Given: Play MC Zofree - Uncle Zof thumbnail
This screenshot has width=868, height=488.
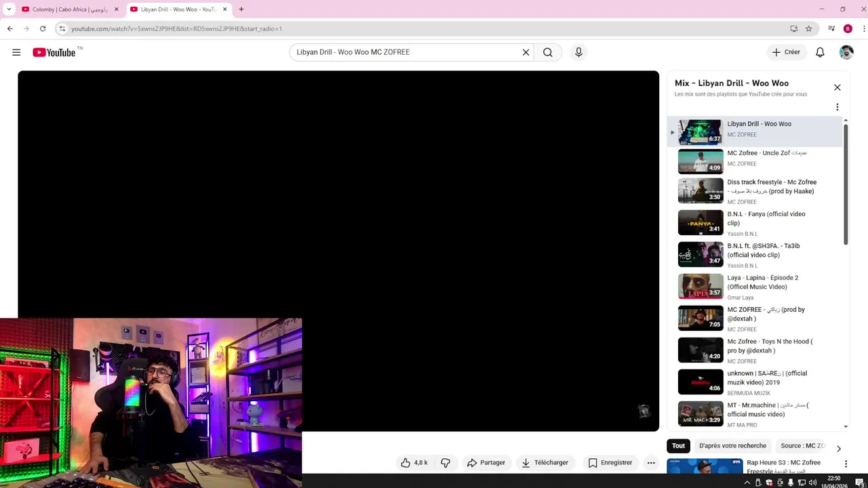Looking at the screenshot, I should pos(701,161).
